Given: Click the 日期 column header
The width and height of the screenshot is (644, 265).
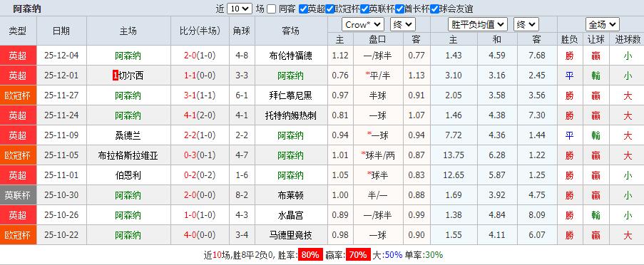Looking at the screenshot, I should point(61,31).
